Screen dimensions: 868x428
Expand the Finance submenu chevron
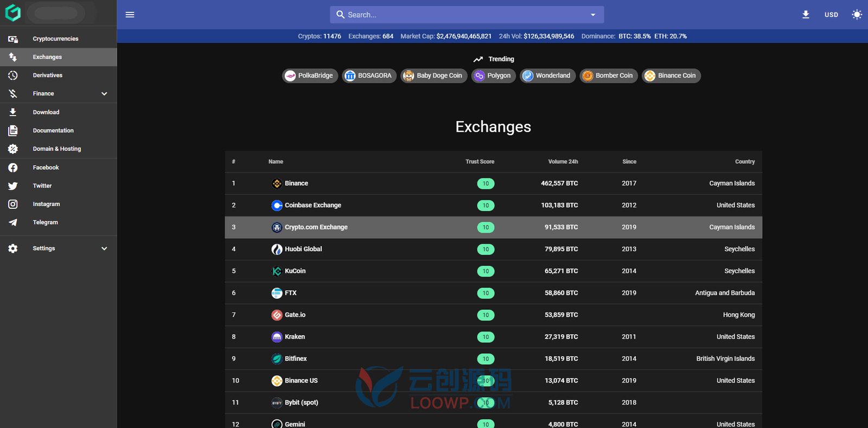pos(104,94)
